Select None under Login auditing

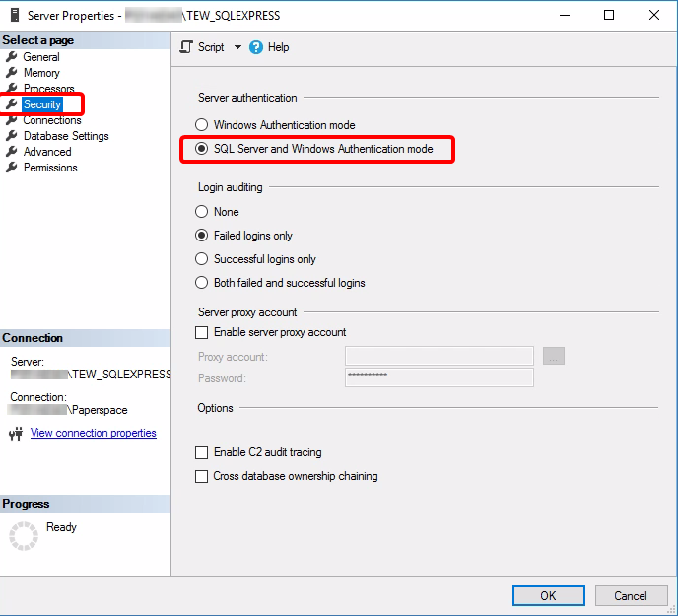click(201, 212)
